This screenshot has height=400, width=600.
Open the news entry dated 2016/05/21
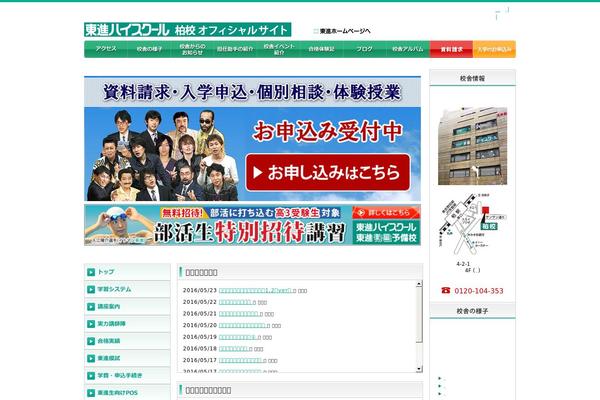pyautogui.click(x=239, y=314)
